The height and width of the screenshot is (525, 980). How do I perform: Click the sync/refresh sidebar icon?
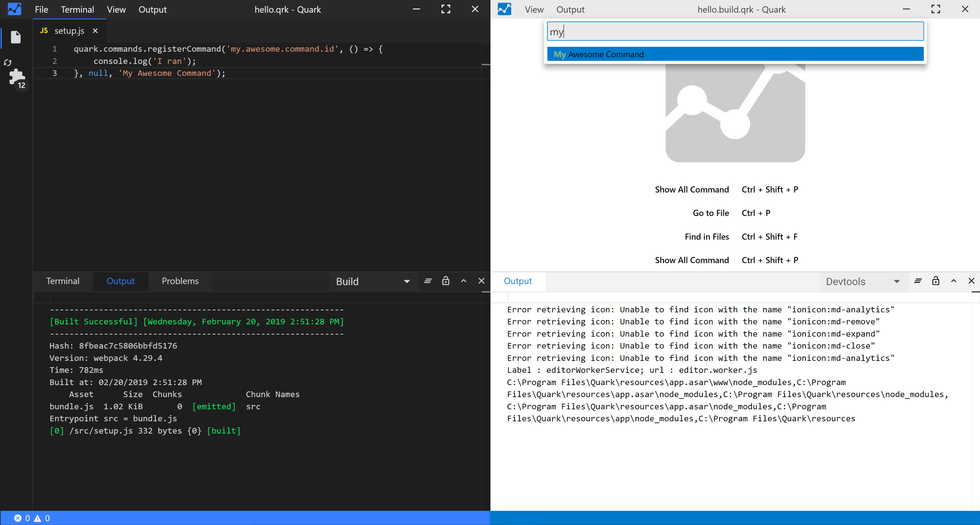pyautogui.click(x=8, y=63)
